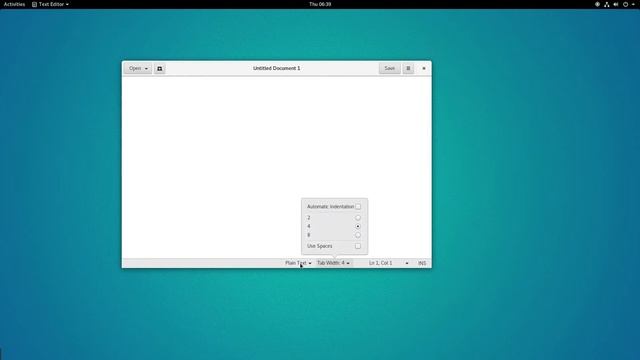640x360 pixels.
Task: Enable the Use Spaces checkbox
Action: click(358, 246)
